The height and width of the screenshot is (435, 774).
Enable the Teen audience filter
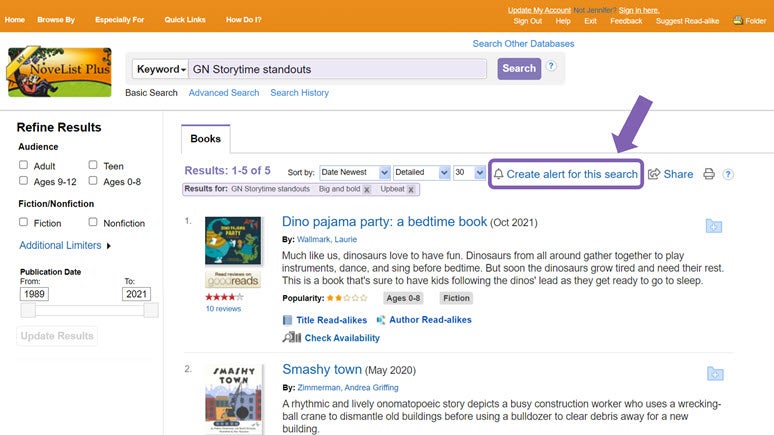point(93,166)
